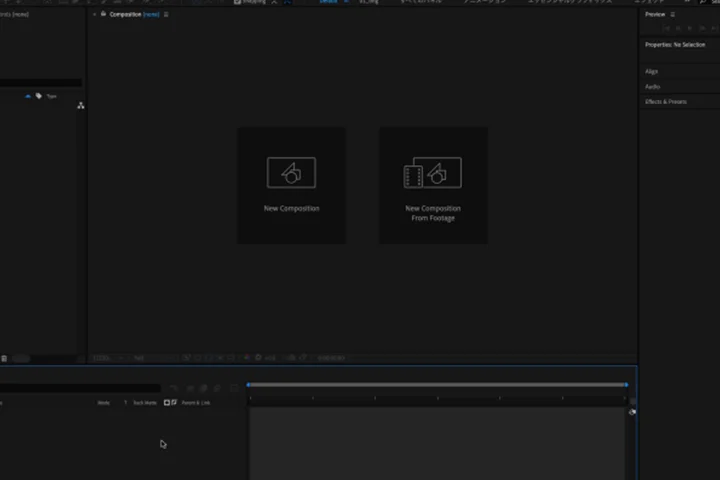Sort by the Type column header
The width and height of the screenshot is (720, 480).
[x=51, y=96]
